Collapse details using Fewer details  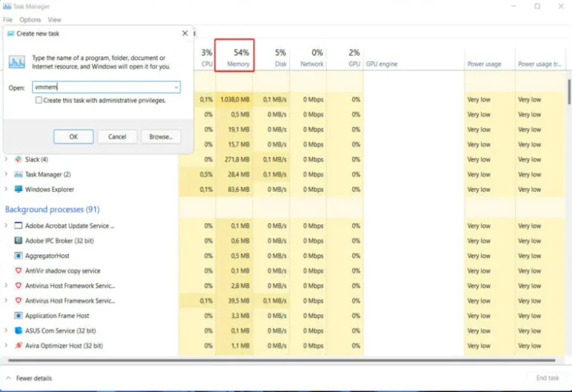pos(30,377)
